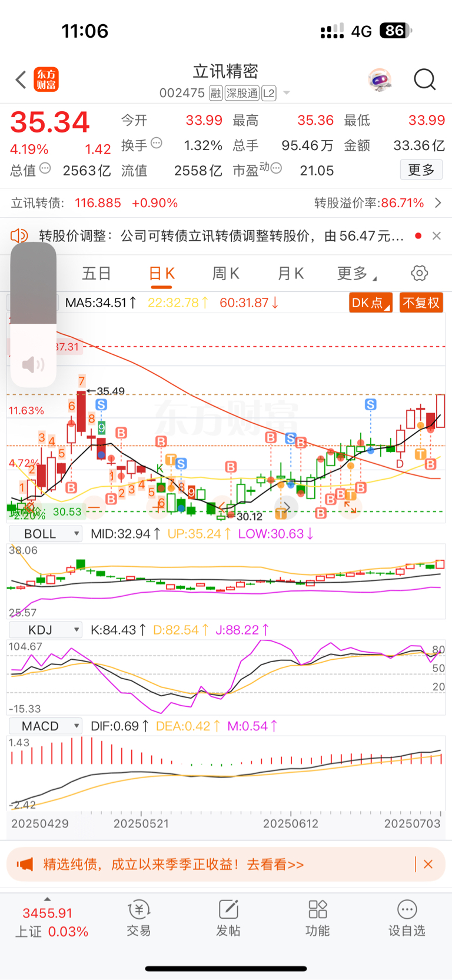Close the 精选纯债 ad banner

tap(428, 865)
